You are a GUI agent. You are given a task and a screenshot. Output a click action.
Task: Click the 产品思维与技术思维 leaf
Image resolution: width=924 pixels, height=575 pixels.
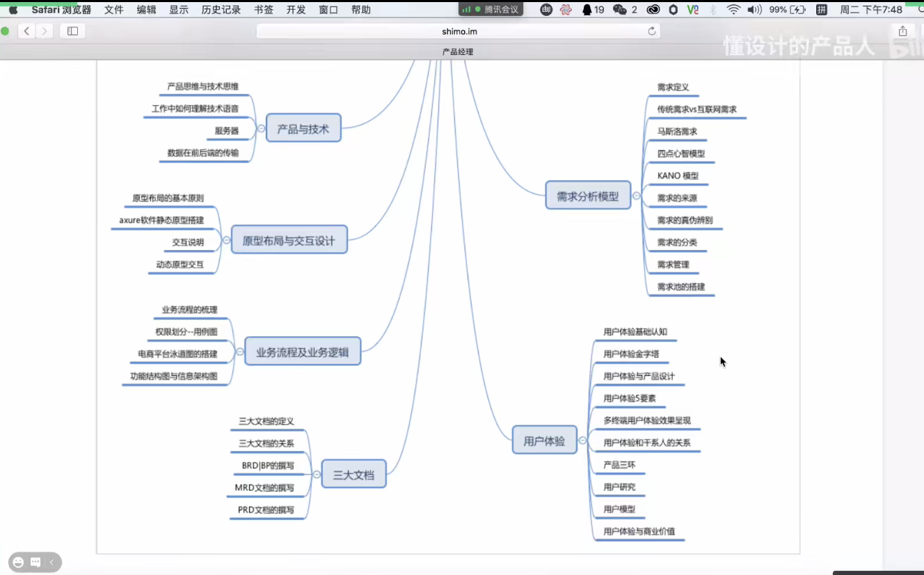pos(203,87)
